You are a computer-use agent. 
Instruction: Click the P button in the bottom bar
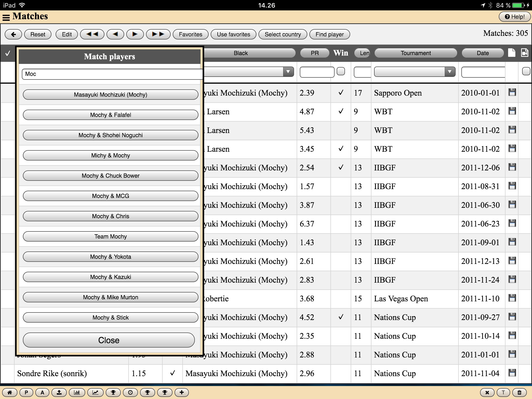[26, 393]
